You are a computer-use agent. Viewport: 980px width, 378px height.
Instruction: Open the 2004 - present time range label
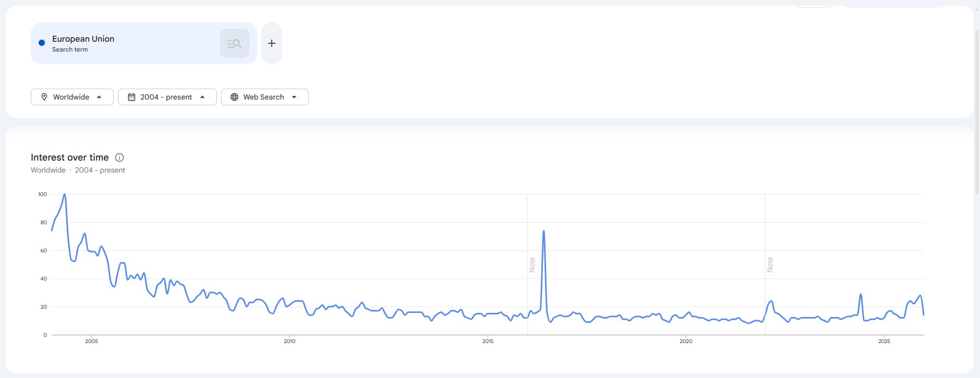point(166,97)
